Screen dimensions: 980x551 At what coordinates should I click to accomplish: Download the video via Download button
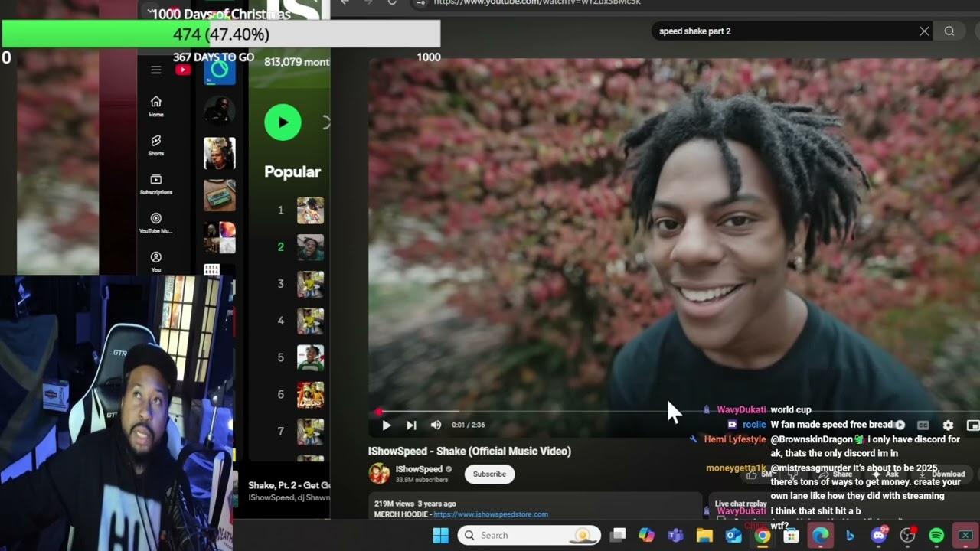pos(942,474)
